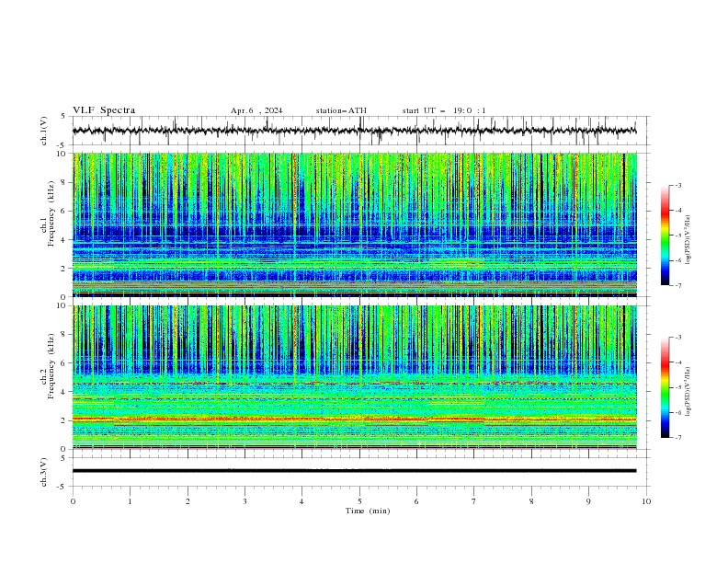Click the ch.2 colorbar 'log(PSD)(V²/Hz)' label
Screen dimensions: 728x563
point(688,392)
